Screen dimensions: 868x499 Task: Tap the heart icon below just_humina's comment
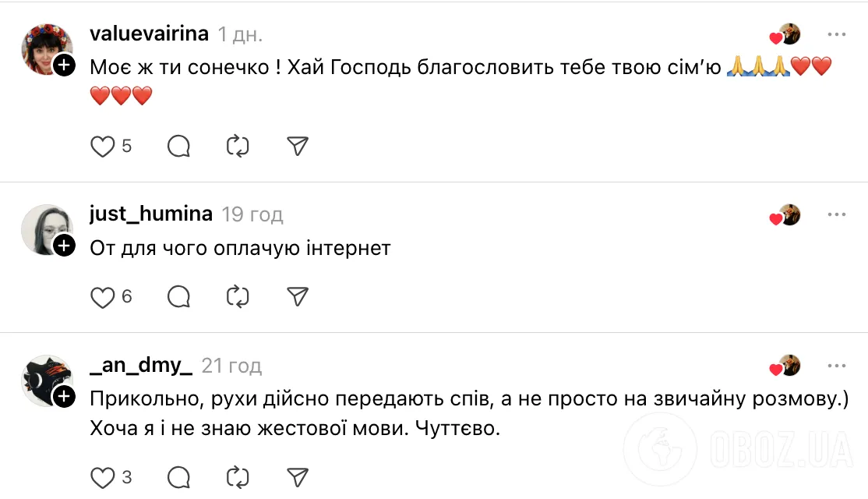point(102,296)
